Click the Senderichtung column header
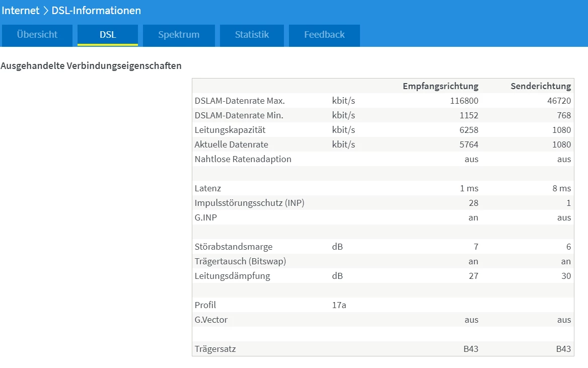 pyautogui.click(x=541, y=86)
